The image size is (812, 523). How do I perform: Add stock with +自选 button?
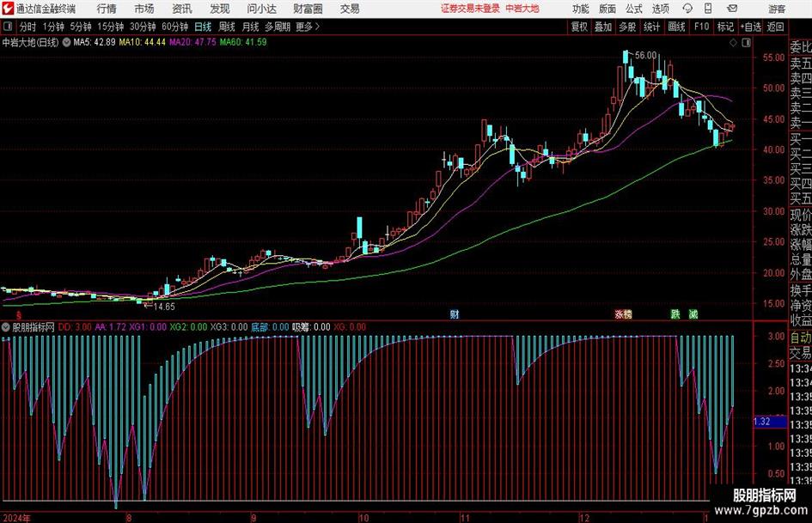751,27
